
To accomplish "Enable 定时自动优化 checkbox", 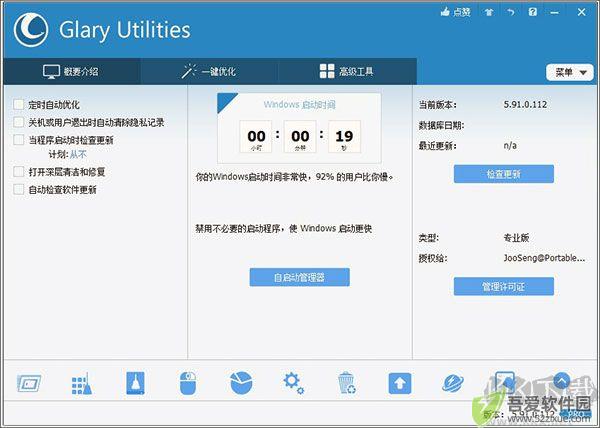I will click(18, 104).
